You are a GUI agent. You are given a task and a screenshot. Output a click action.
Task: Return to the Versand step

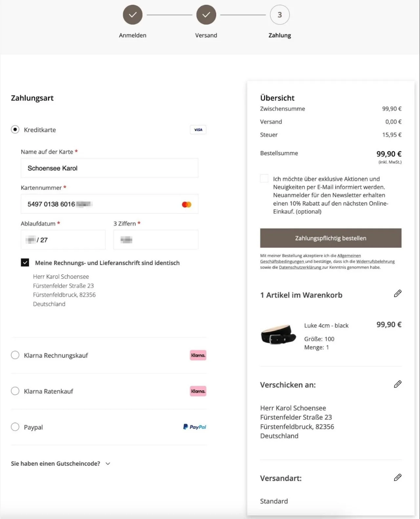pyautogui.click(x=206, y=15)
